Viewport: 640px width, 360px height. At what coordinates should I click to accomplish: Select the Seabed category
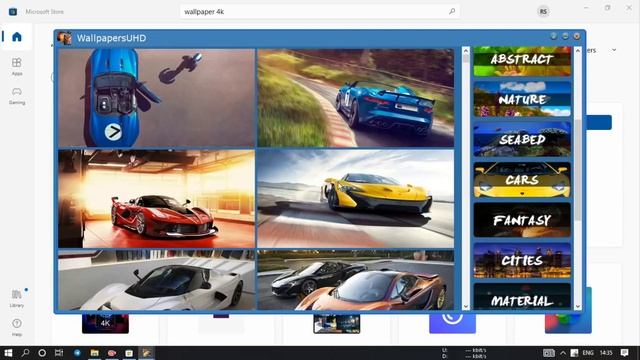point(522,139)
